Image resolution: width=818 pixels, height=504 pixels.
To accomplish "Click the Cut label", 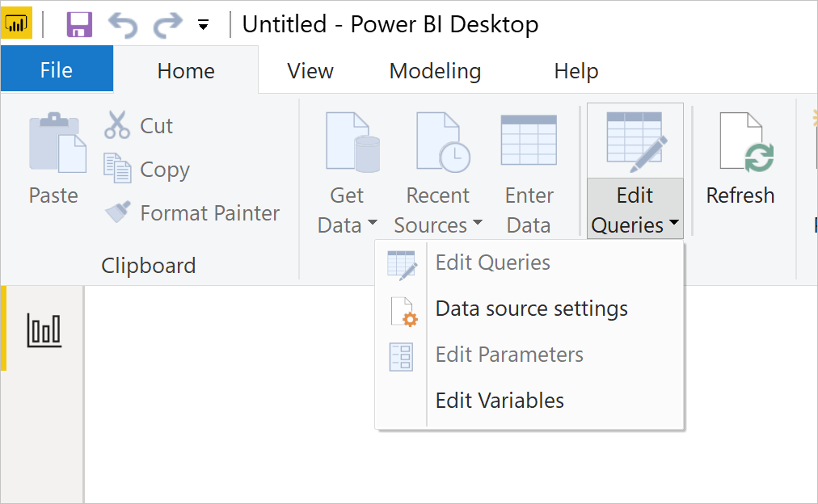I will pos(156,126).
